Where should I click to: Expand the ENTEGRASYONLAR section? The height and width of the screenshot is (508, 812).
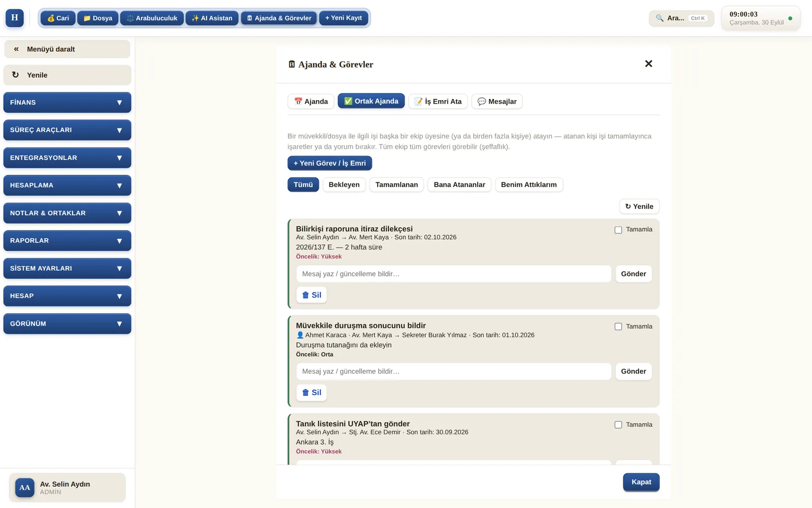pos(67,157)
